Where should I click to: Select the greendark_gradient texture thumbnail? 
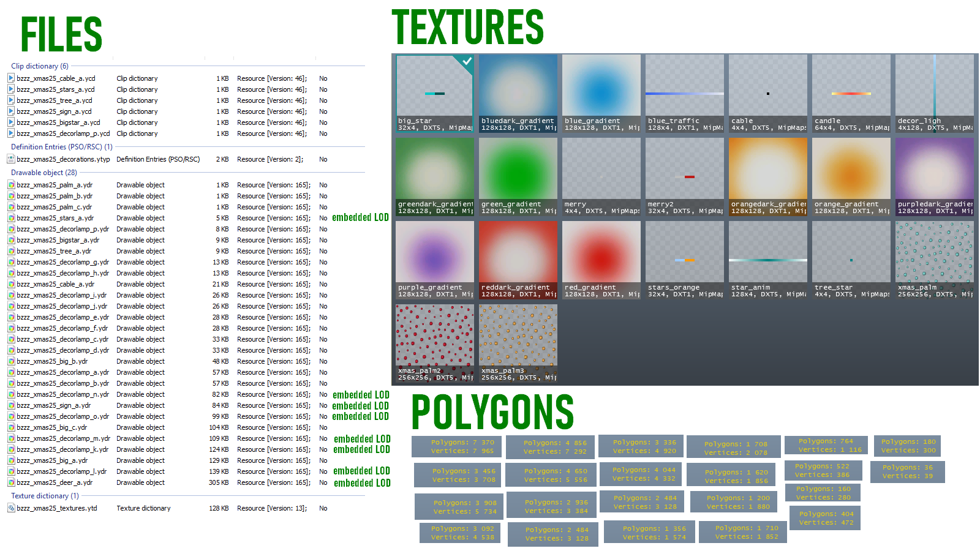coord(435,177)
